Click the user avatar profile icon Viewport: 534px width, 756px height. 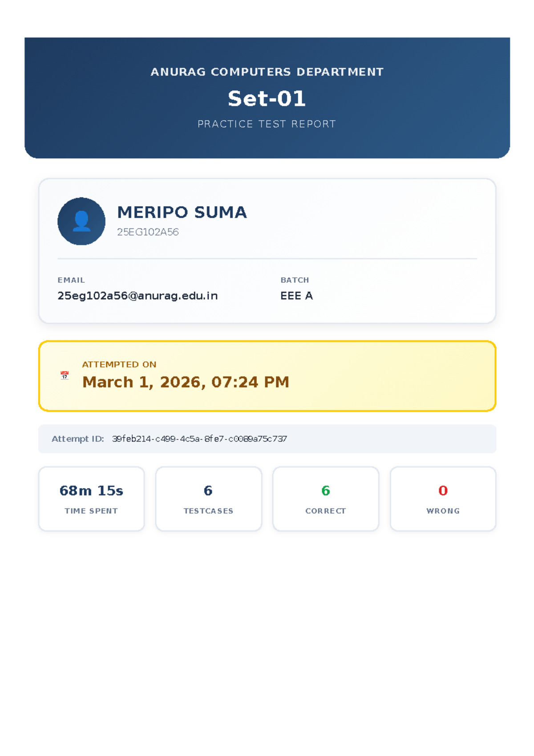pos(81,221)
